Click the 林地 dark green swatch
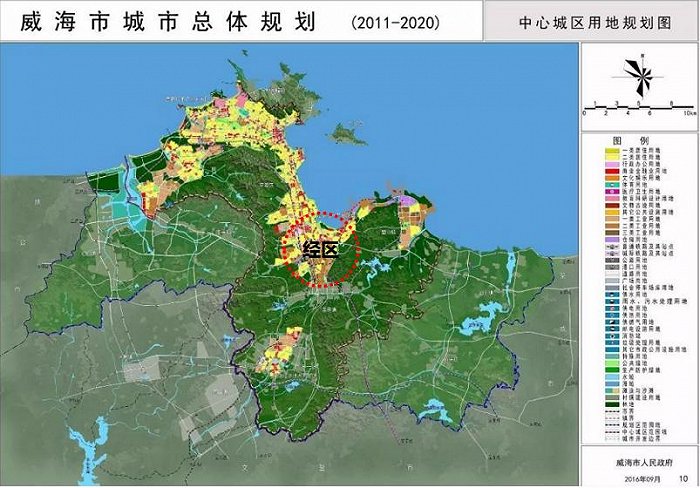This screenshot has height=488, width=700. coord(612,404)
